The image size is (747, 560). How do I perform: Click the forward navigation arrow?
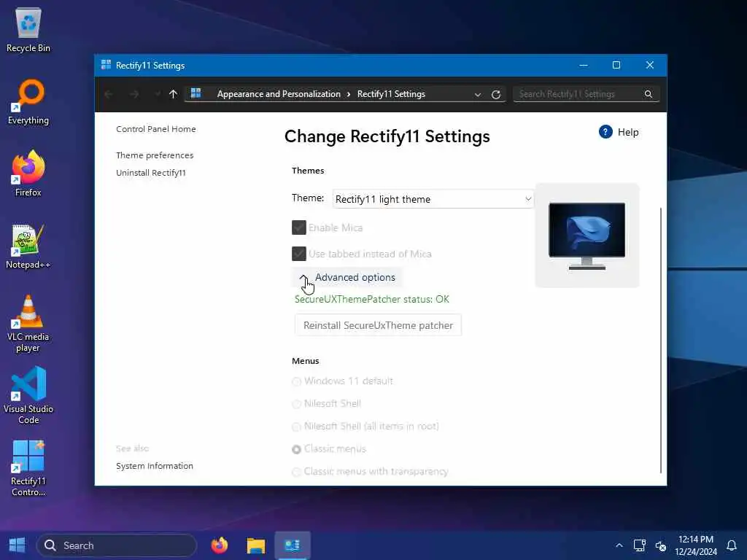[x=134, y=94]
